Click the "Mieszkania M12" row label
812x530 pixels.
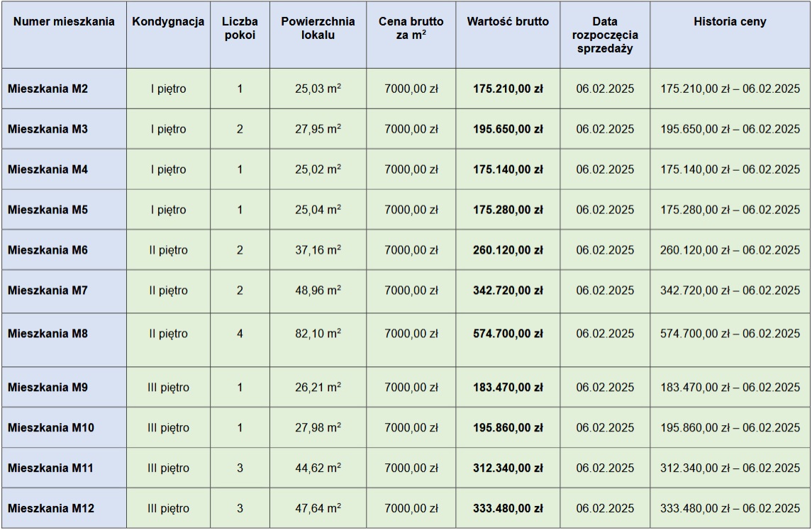(x=50, y=508)
